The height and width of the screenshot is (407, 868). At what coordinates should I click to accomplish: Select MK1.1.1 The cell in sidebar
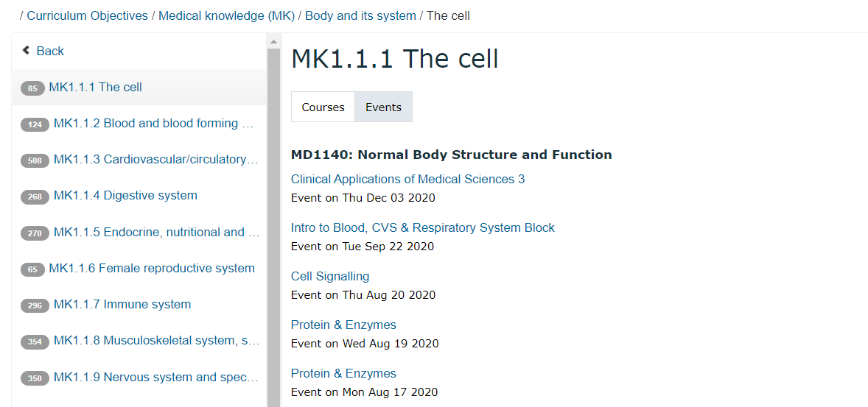[95, 87]
